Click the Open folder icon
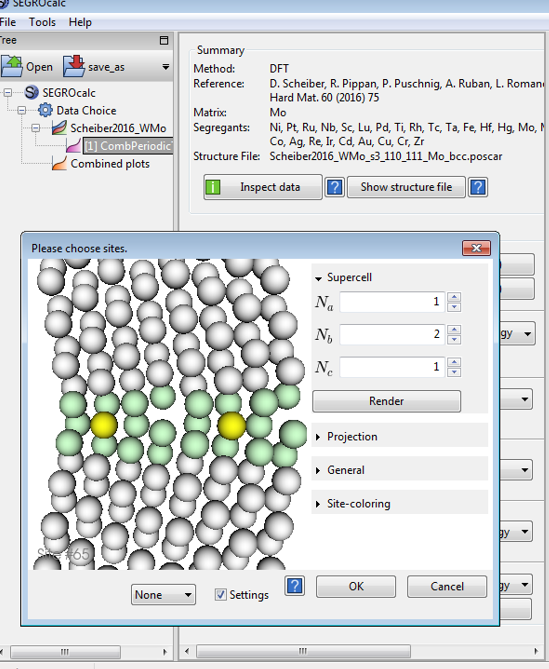The height and width of the screenshot is (669, 549). click(x=12, y=67)
